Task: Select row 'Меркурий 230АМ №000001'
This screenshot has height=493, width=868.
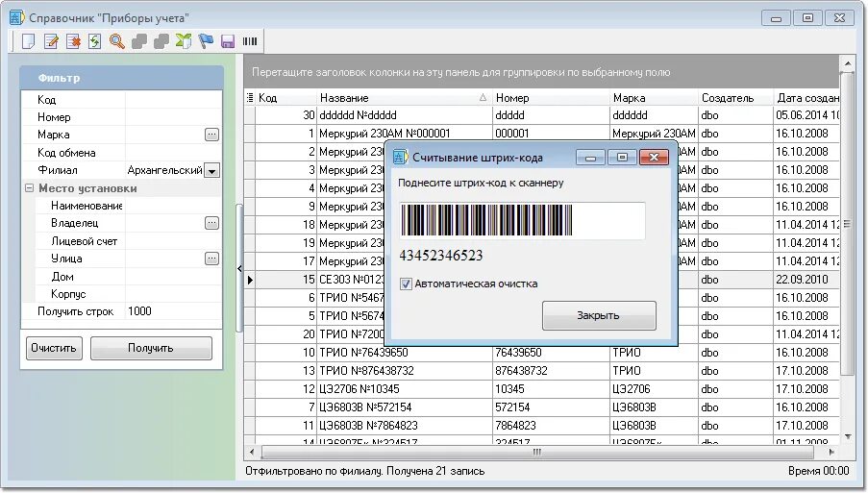Action: point(542,134)
